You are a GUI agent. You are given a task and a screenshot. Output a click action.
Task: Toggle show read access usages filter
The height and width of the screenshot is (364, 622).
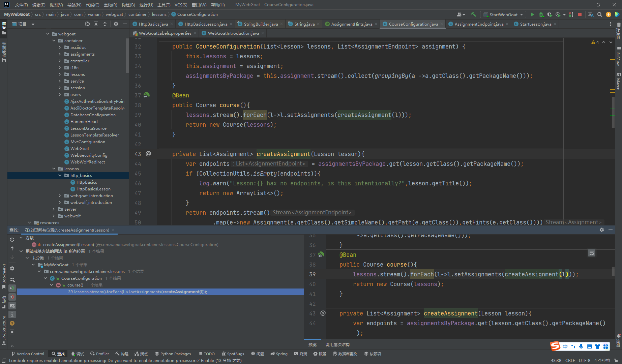(x=12, y=288)
